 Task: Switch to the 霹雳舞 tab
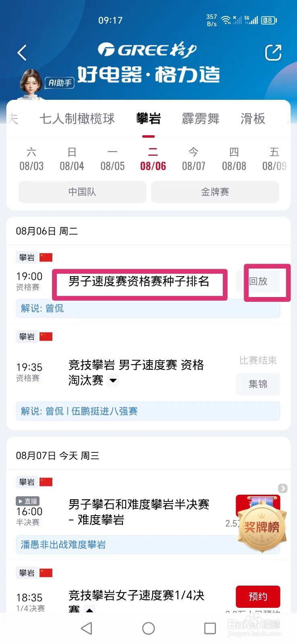[x=200, y=119]
